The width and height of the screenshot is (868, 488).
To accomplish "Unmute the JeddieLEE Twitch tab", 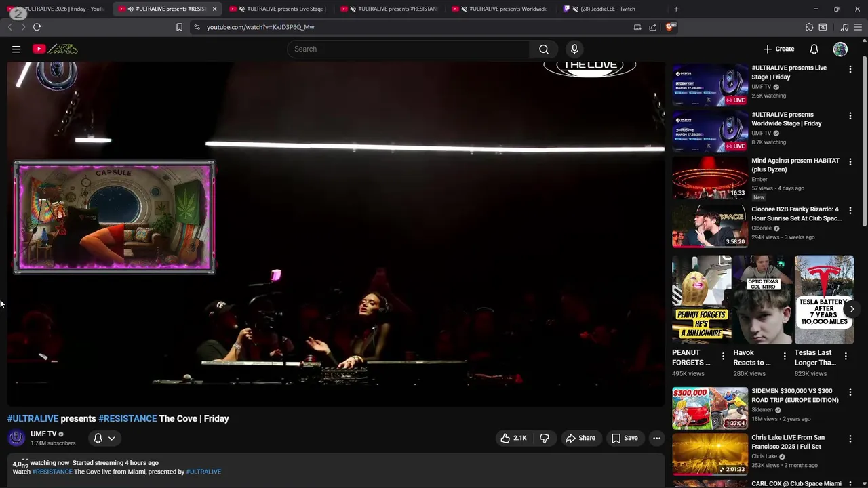I will (x=575, y=9).
